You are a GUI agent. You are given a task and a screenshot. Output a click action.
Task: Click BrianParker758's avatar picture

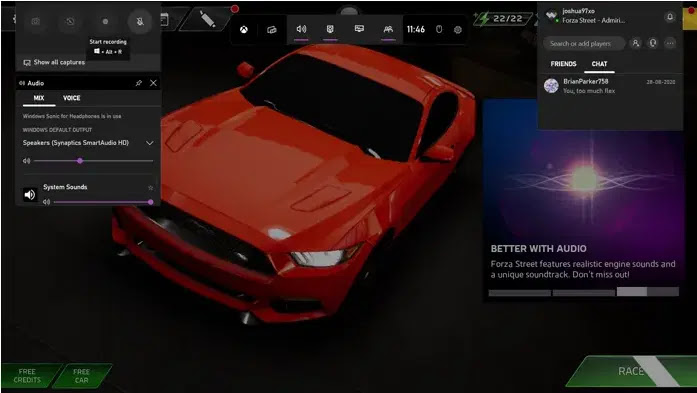(551, 86)
